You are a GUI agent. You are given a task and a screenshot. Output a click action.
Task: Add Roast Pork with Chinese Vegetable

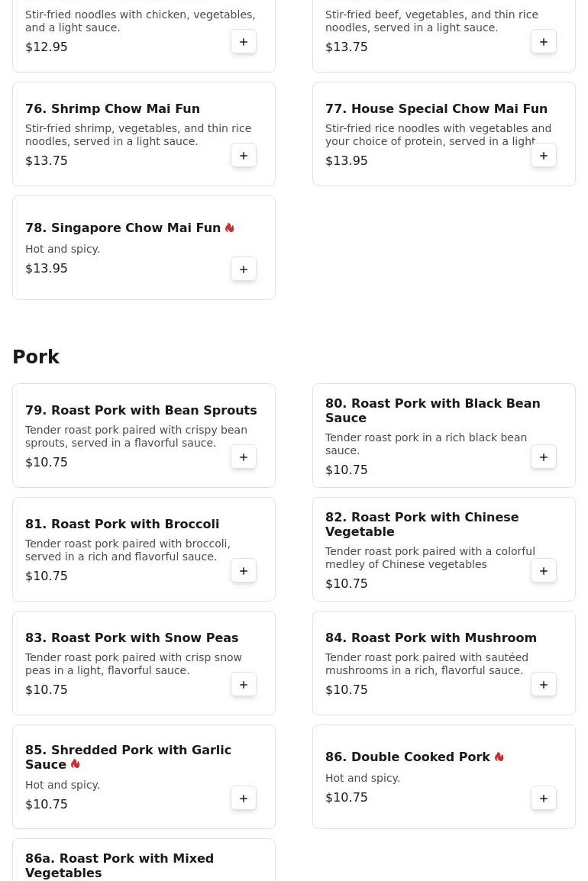click(544, 571)
